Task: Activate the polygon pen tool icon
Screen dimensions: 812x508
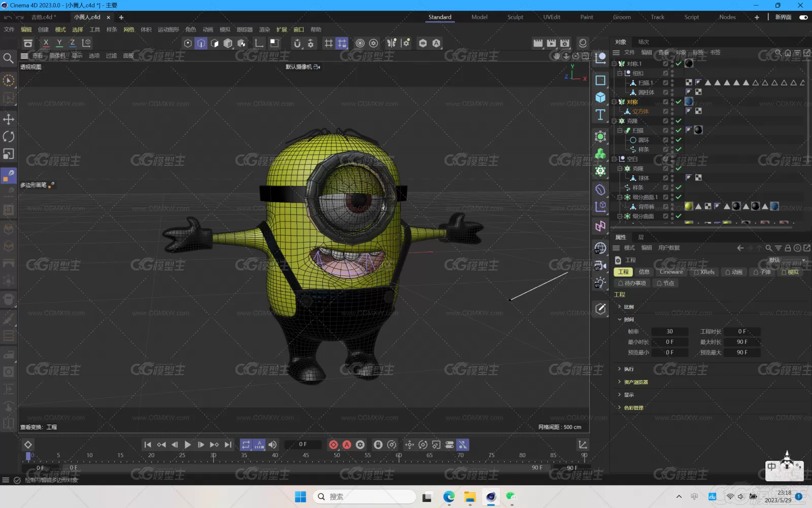Action: click(x=9, y=175)
